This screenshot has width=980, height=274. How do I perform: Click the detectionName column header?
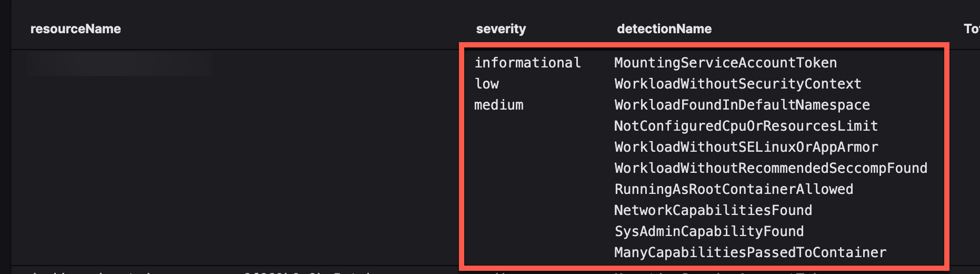tap(664, 29)
